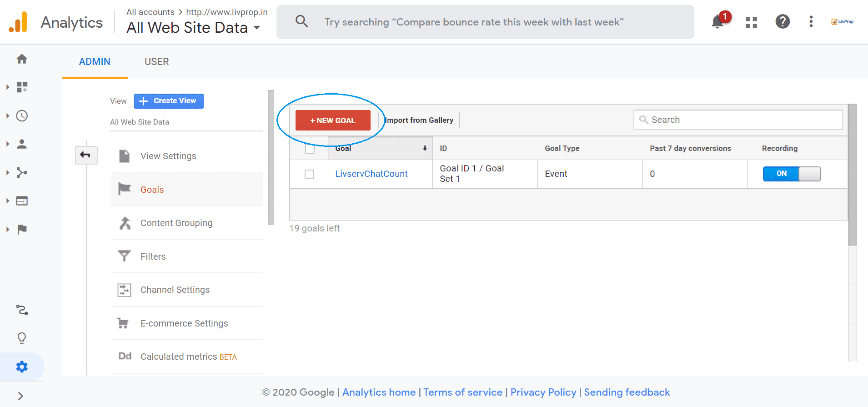Open Audience reports person icon

point(22,144)
